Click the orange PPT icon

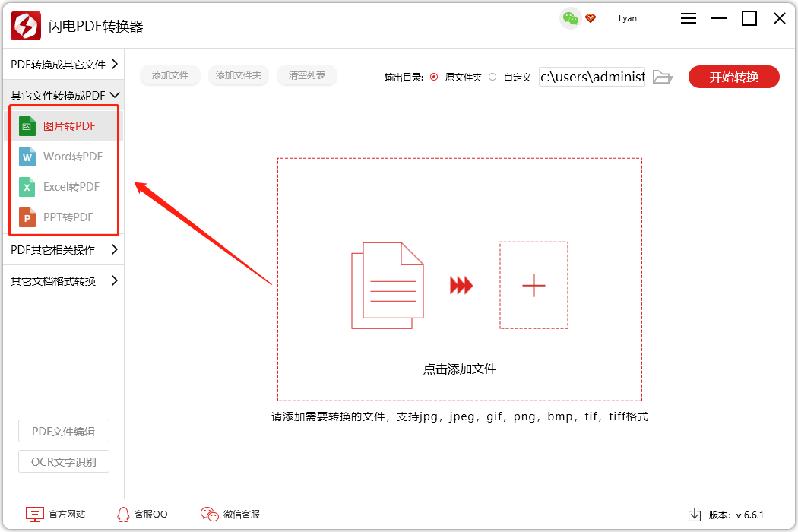[27, 217]
